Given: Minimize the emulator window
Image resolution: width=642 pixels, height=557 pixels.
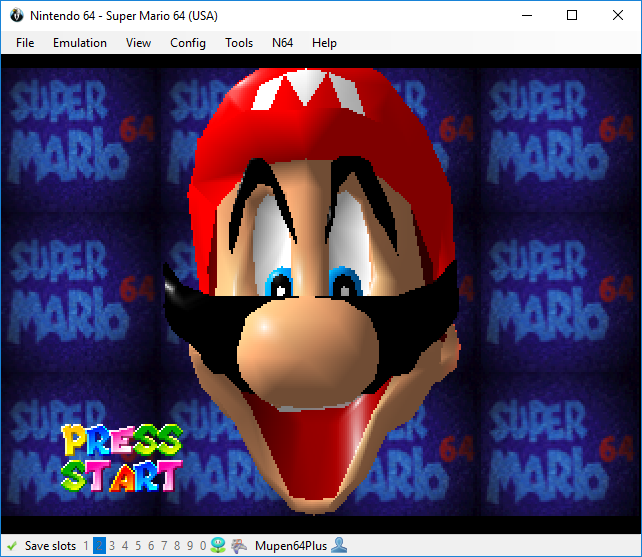Looking at the screenshot, I should 527,16.
